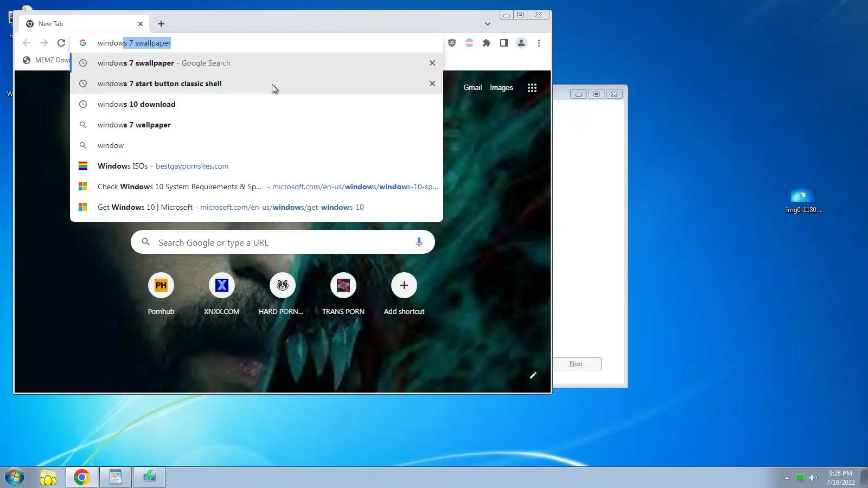Screen dimensions: 868x488
Task: Maximize the Chrome window
Action: tap(520, 15)
